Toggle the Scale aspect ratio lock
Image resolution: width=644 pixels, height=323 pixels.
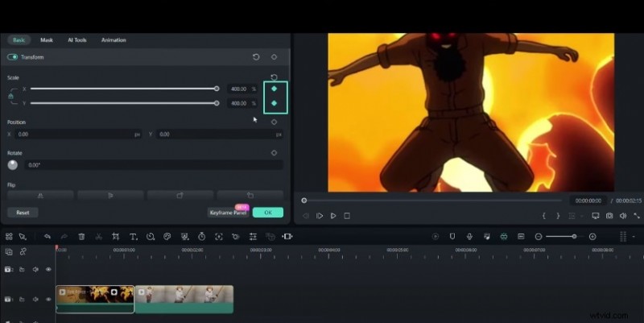tap(11, 96)
